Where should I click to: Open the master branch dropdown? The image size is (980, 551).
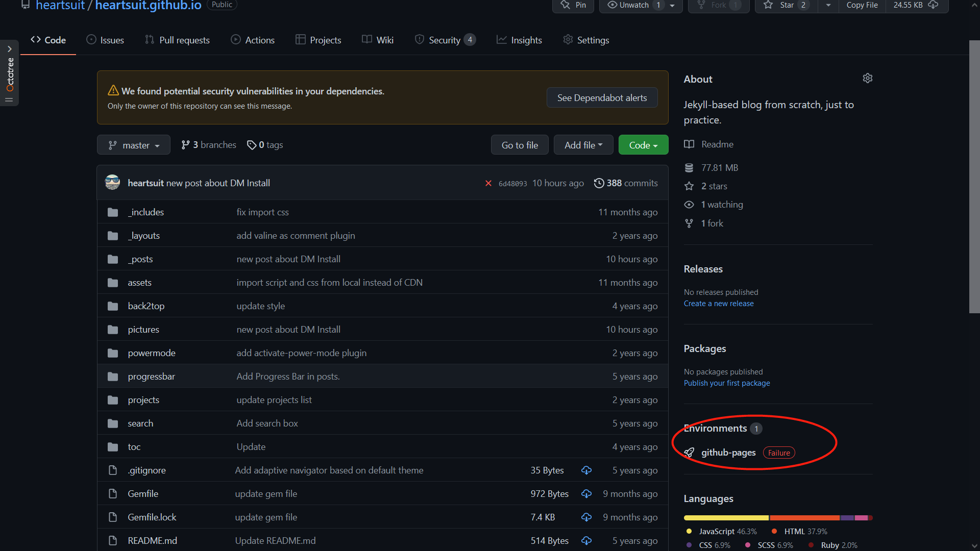134,145
